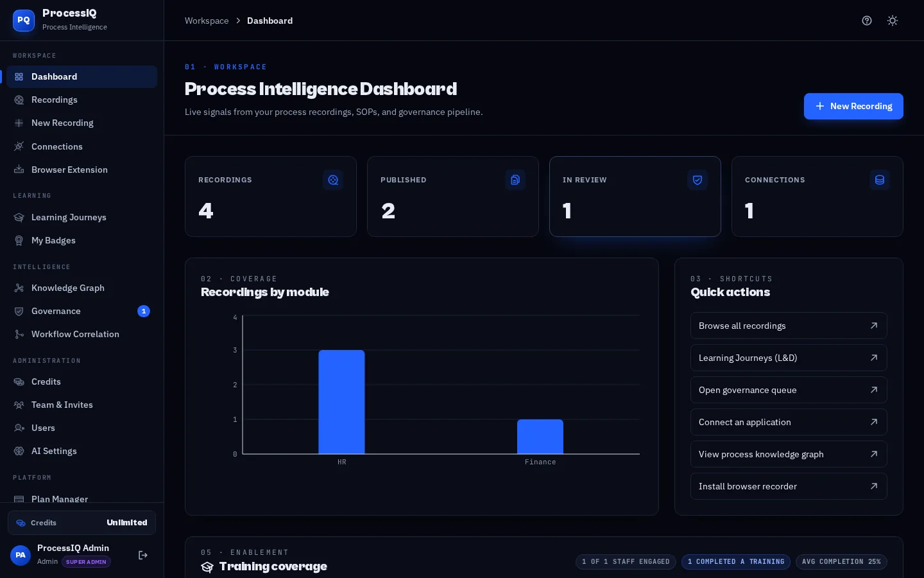Screen dimensions: 924x578
Task: Click the Finance bar in chart
Action: coord(540,437)
